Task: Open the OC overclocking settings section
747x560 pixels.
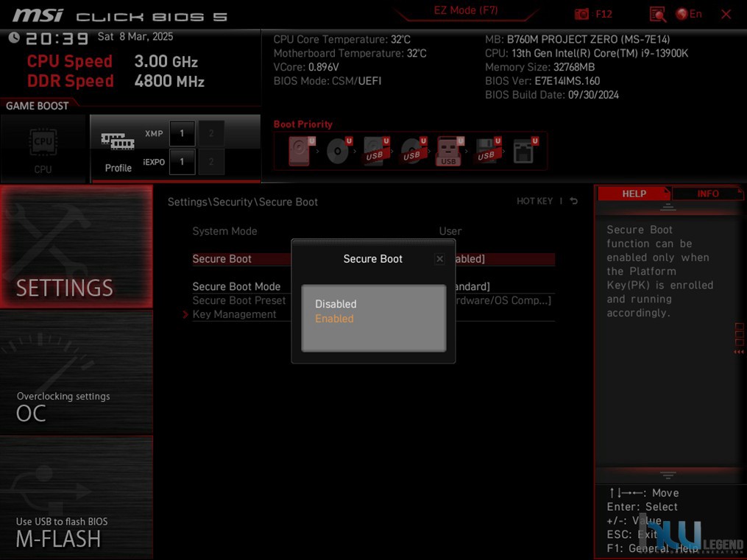Action: (x=77, y=373)
